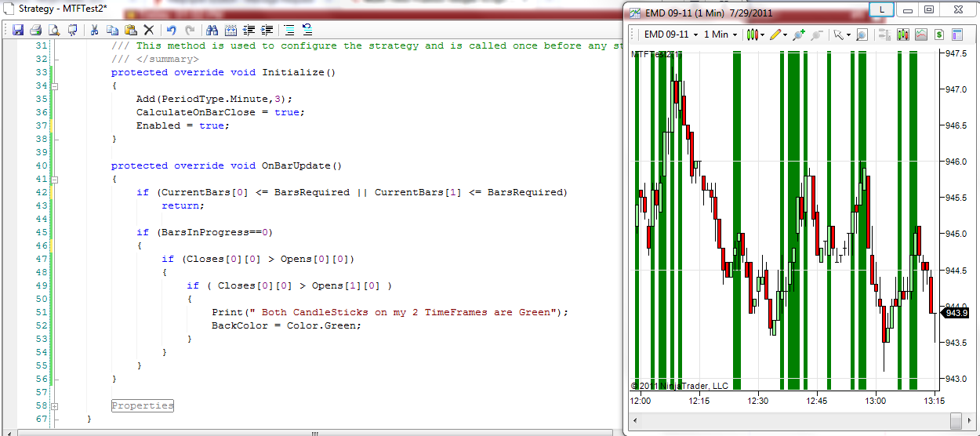980x436 pixels.
Task: Click the grayed icon left of Data Series
Action: point(884,35)
